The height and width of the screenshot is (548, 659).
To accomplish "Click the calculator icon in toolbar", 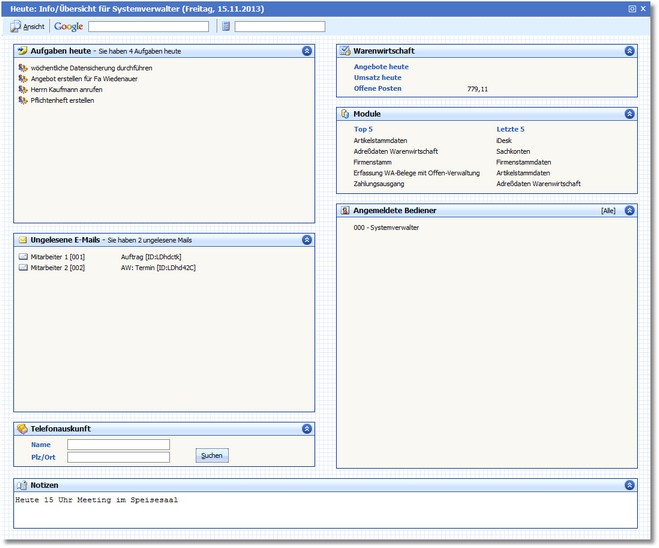I will coord(226,27).
